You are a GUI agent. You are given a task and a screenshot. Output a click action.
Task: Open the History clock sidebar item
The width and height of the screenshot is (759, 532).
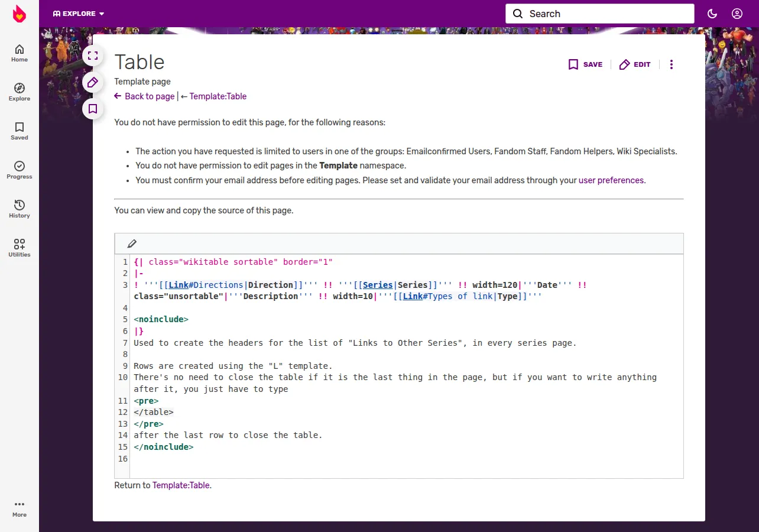(x=20, y=209)
